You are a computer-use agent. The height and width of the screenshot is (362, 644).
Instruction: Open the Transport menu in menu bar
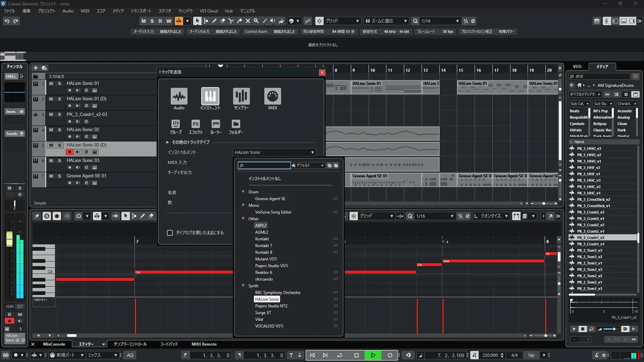coord(141,11)
